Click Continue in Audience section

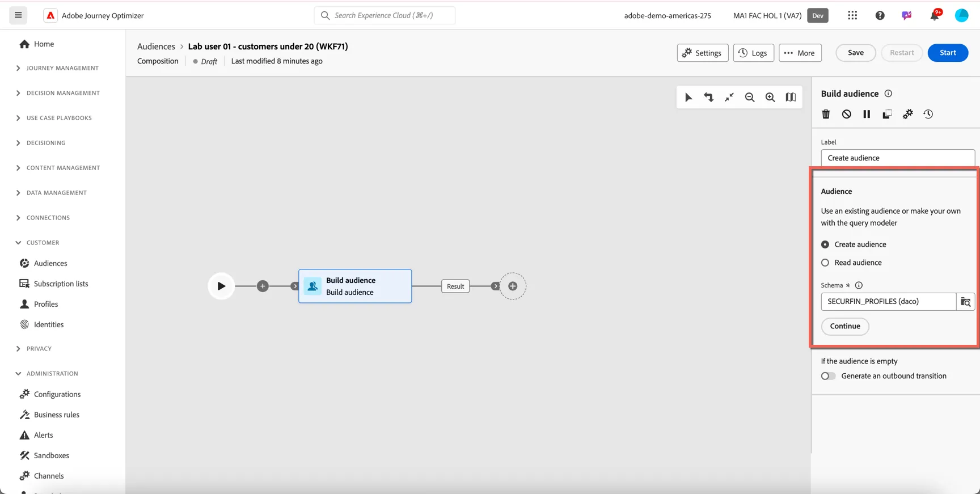pos(845,326)
